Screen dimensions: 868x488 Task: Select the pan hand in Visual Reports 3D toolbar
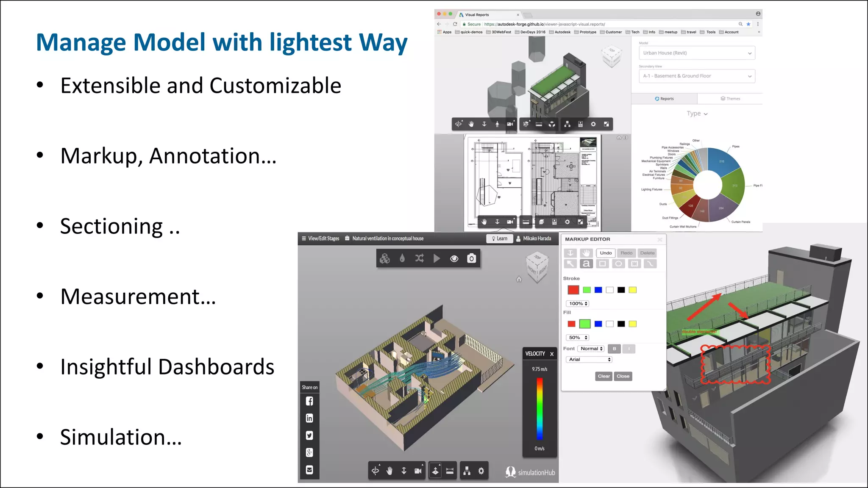point(471,124)
